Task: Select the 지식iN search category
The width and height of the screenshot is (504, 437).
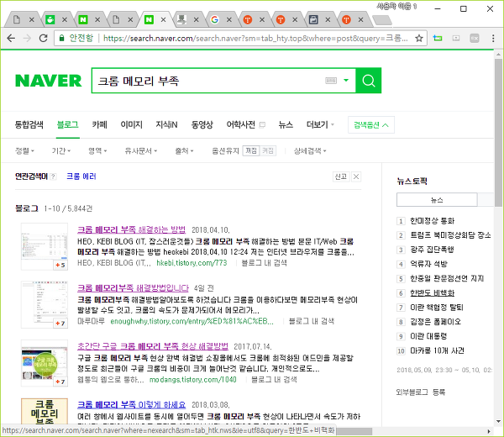Action: click(166, 124)
